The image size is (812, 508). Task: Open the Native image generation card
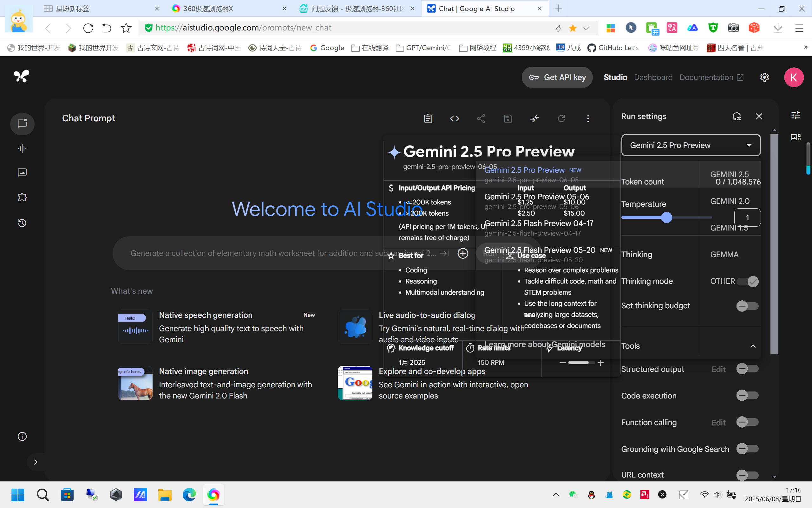(x=217, y=383)
